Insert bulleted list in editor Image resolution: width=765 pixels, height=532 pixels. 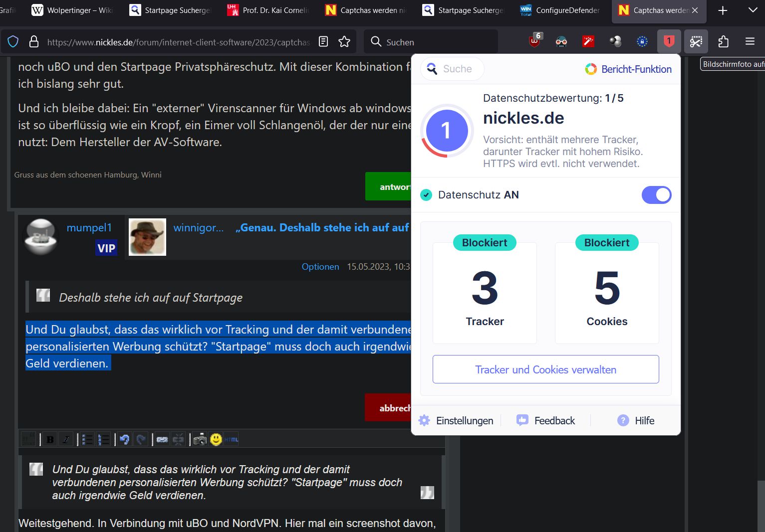(x=87, y=439)
